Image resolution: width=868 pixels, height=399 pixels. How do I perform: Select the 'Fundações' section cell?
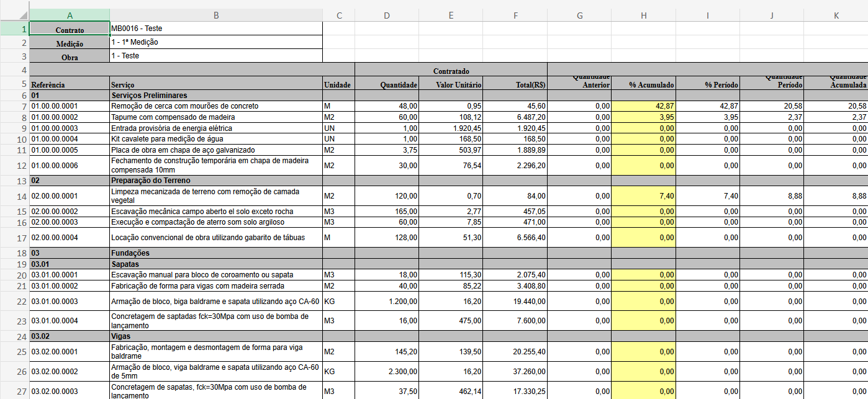tap(215, 253)
